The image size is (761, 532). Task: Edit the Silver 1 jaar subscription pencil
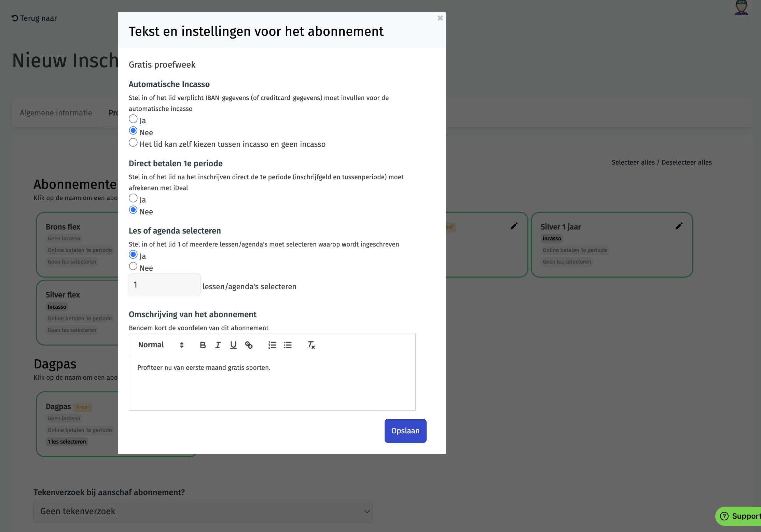tap(679, 226)
